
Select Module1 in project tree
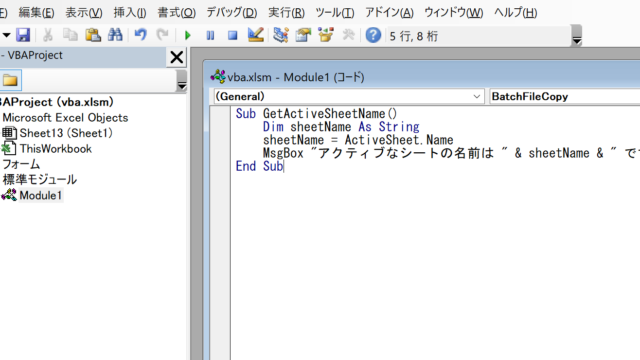pyautogui.click(x=40, y=195)
